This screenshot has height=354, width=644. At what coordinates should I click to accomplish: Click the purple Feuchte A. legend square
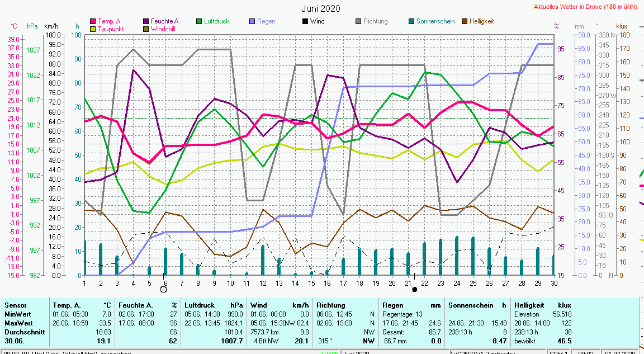146,21
